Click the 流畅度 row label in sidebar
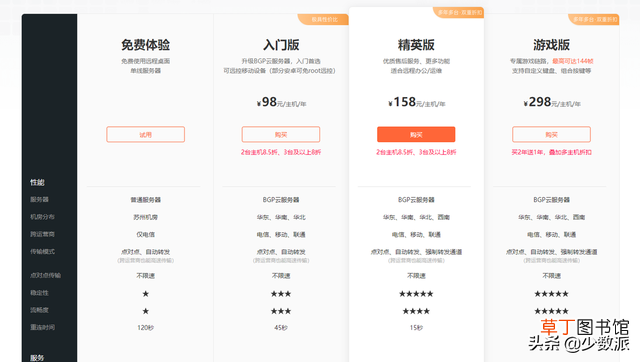The image size is (640, 362). (x=39, y=310)
